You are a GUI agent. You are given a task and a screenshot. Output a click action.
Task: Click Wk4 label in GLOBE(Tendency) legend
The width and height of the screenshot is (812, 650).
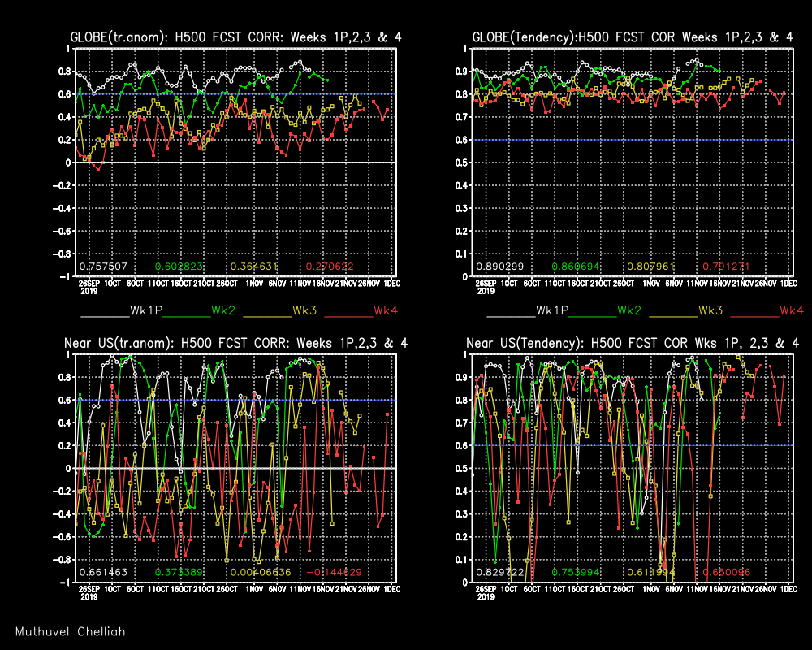pos(792,310)
